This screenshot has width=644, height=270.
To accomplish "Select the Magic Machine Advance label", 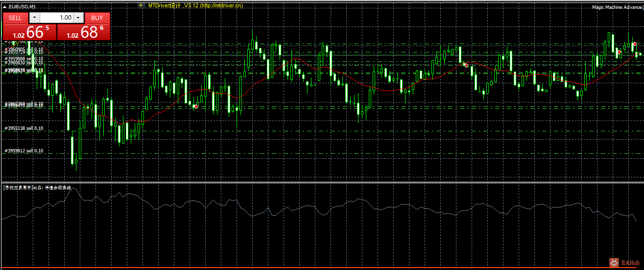I will 618,7.
